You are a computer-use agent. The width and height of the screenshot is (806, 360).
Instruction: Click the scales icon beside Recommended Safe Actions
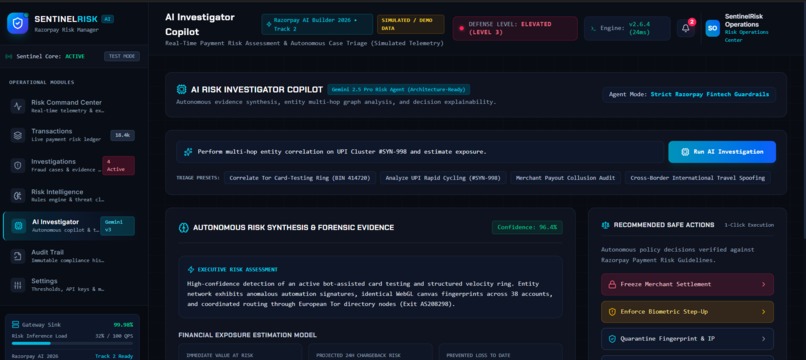click(x=605, y=225)
